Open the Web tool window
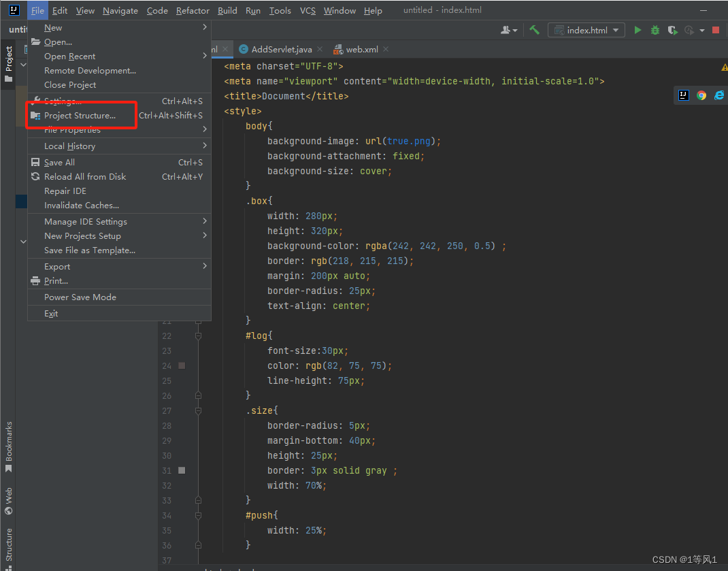728x571 pixels. [x=8, y=501]
